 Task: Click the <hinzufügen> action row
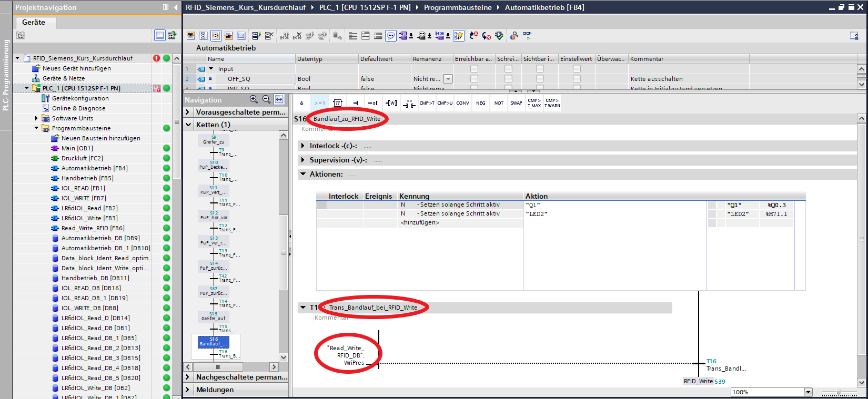pyautogui.click(x=420, y=222)
